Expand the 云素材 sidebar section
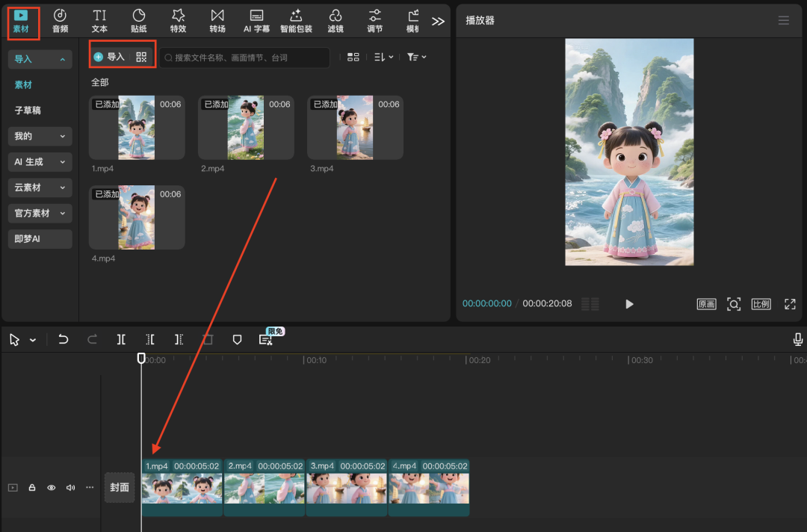This screenshot has height=532, width=807. [x=40, y=188]
